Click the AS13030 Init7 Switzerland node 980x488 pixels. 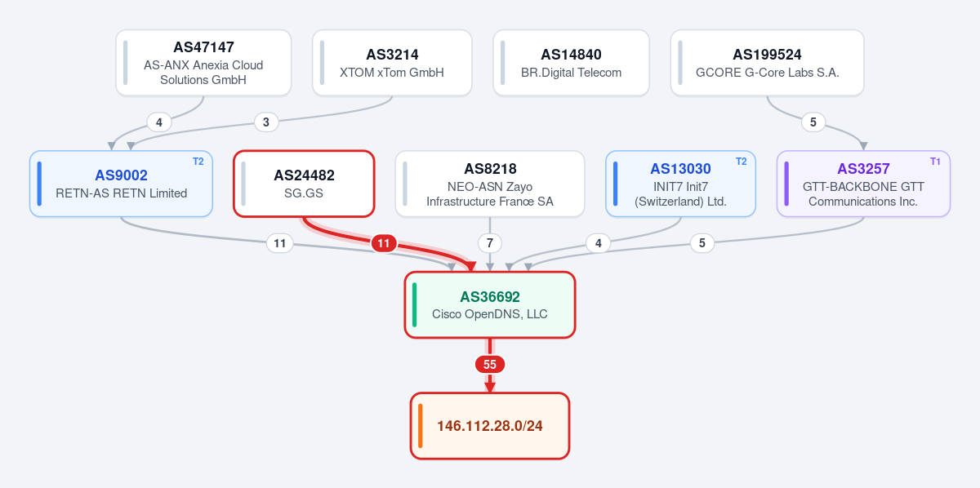(x=680, y=184)
